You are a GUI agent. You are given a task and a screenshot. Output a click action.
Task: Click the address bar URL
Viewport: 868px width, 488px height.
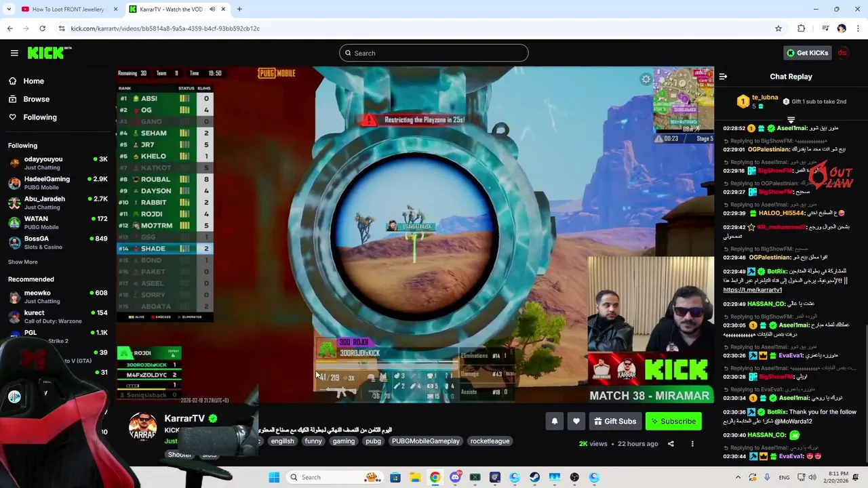(x=165, y=28)
